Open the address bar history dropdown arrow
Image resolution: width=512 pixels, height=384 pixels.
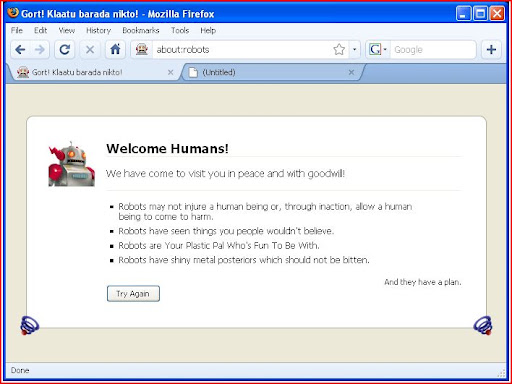click(x=354, y=50)
